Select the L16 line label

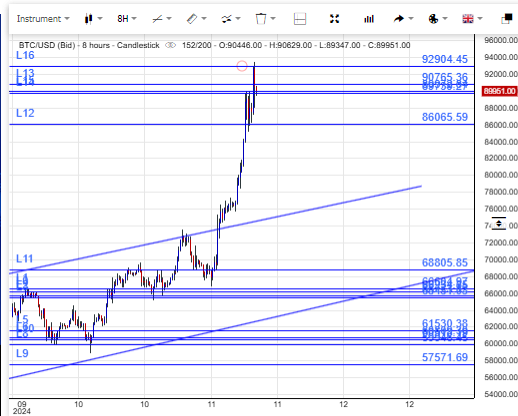pos(25,55)
